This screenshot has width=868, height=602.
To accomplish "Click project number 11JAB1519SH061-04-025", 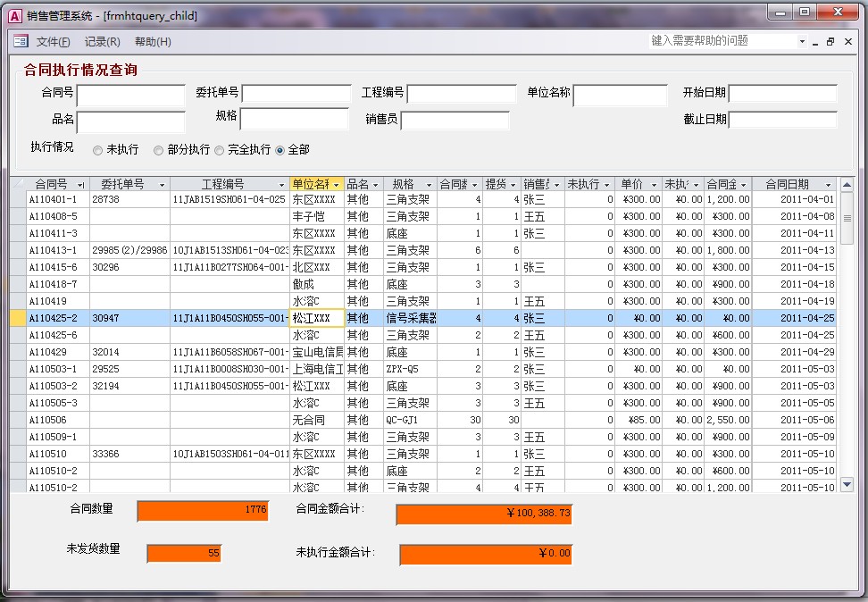I will pos(230,199).
